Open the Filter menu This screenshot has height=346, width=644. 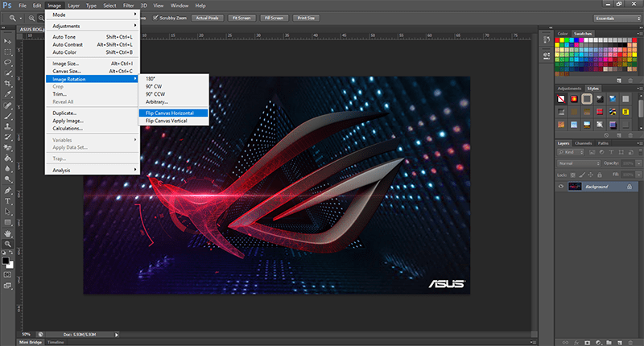(129, 6)
